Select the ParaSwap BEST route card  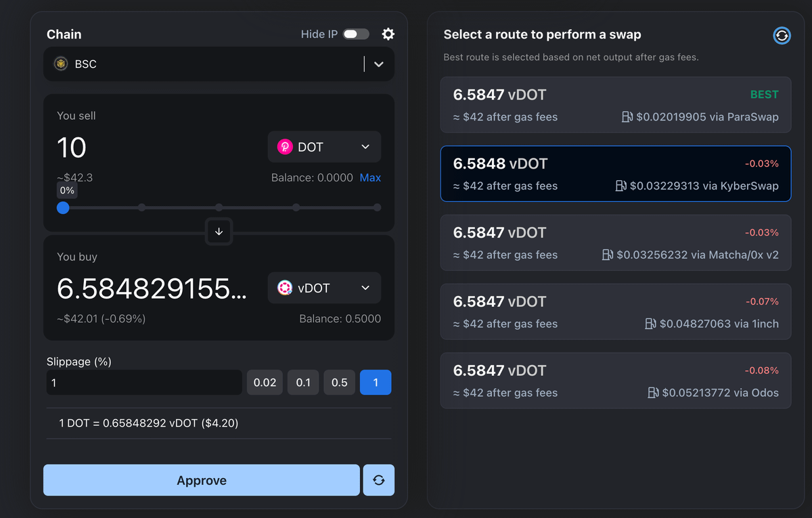(616, 105)
